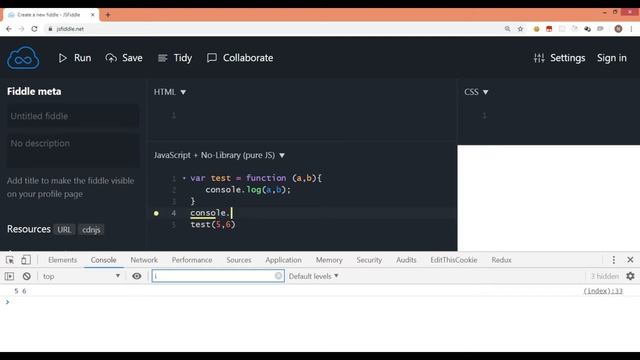Open fiddle Settings
Screen dimensions: 640x360
(x=560, y=58)
